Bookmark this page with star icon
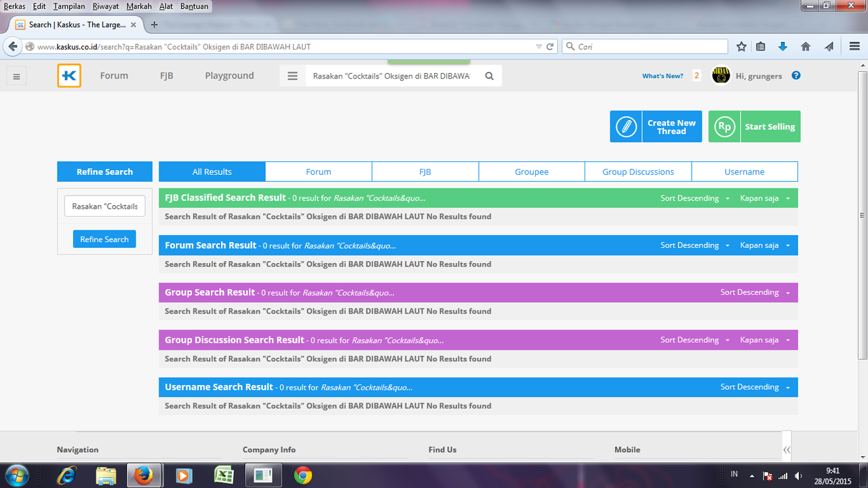The width and height of the screenshot is (868, 488). 741,47
